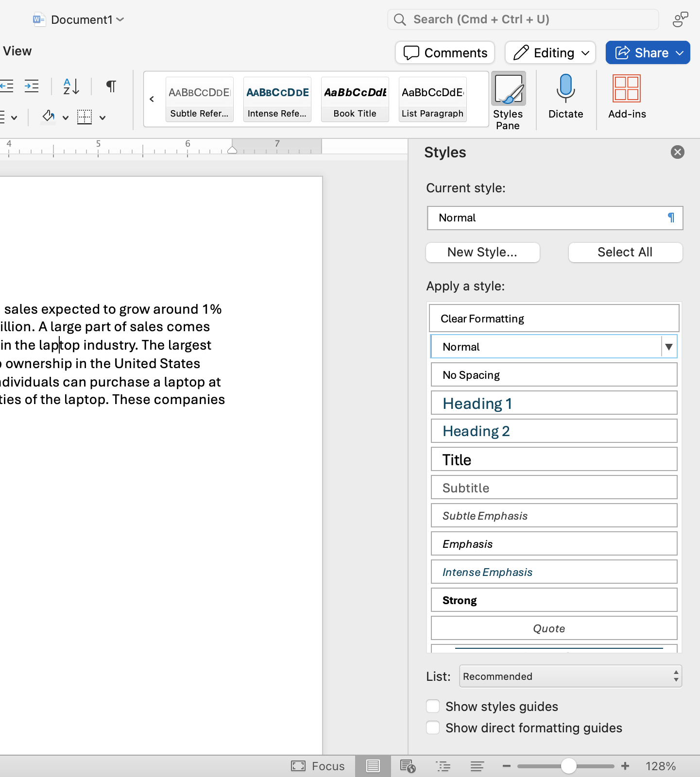
Task: Open the Normal style options arrow
Action: tap(669, 347)
